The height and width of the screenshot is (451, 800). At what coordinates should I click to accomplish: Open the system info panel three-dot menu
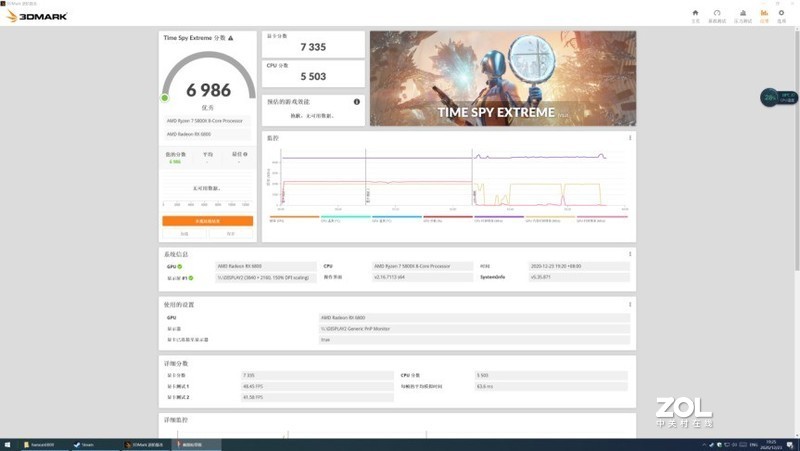(630, 254)
